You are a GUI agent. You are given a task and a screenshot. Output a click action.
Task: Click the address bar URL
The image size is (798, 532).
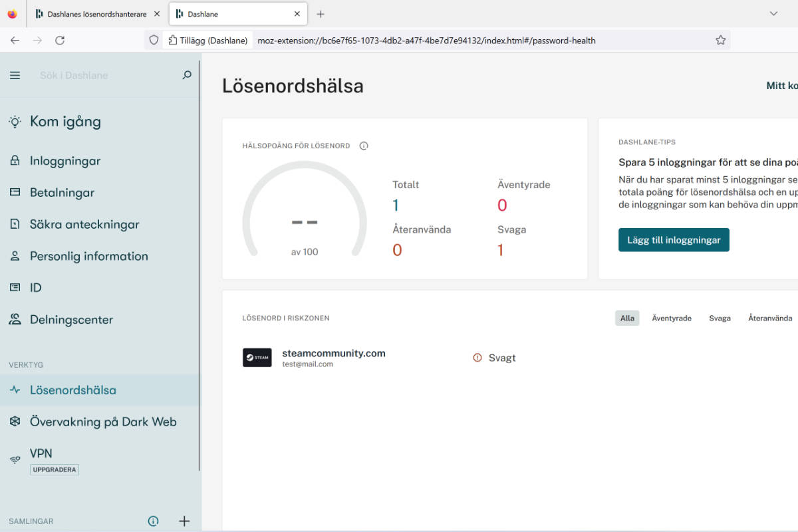[x=426, y=41]
